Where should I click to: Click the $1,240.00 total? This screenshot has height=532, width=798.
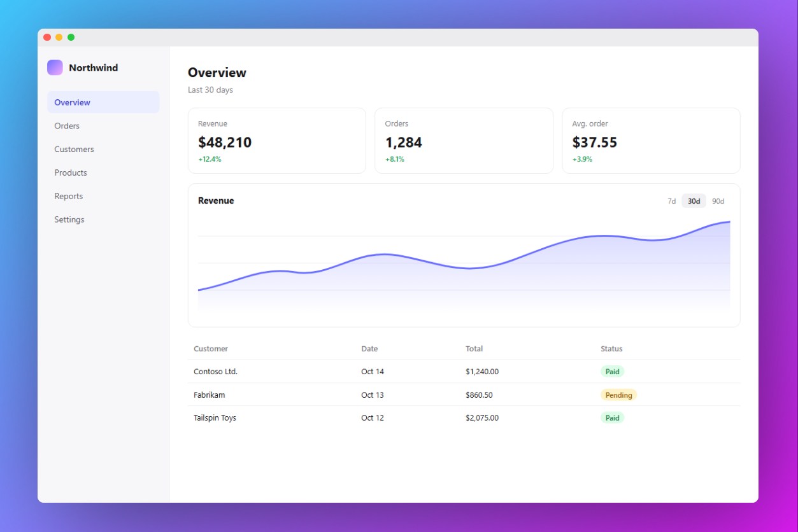482,372
